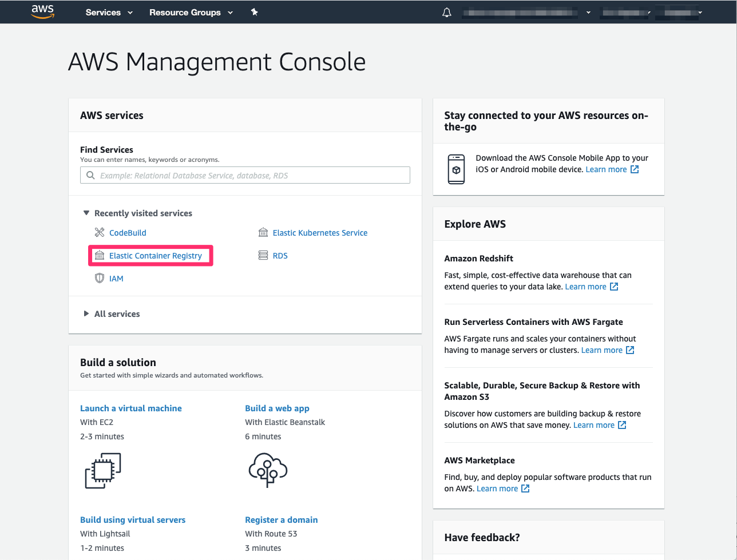The height and width of the screenshot is (560, 737).
Task: Click the IAM shield icon
Action: [x=99, y=278]
